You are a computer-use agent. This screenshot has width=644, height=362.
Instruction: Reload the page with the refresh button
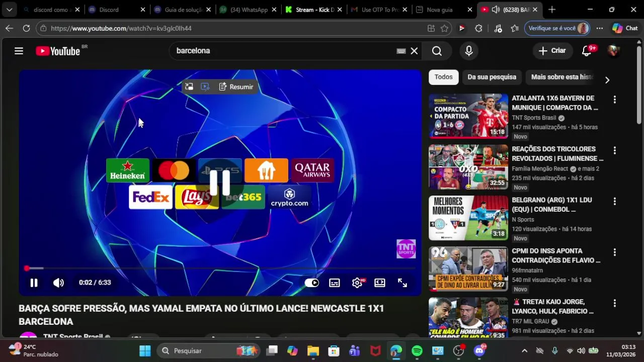26,28
